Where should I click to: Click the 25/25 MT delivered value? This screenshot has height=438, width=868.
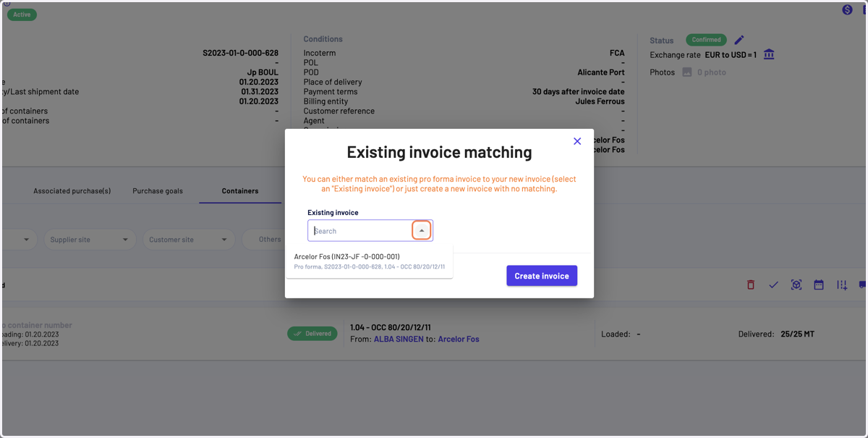pyautogui.click(x=797, y=334)
